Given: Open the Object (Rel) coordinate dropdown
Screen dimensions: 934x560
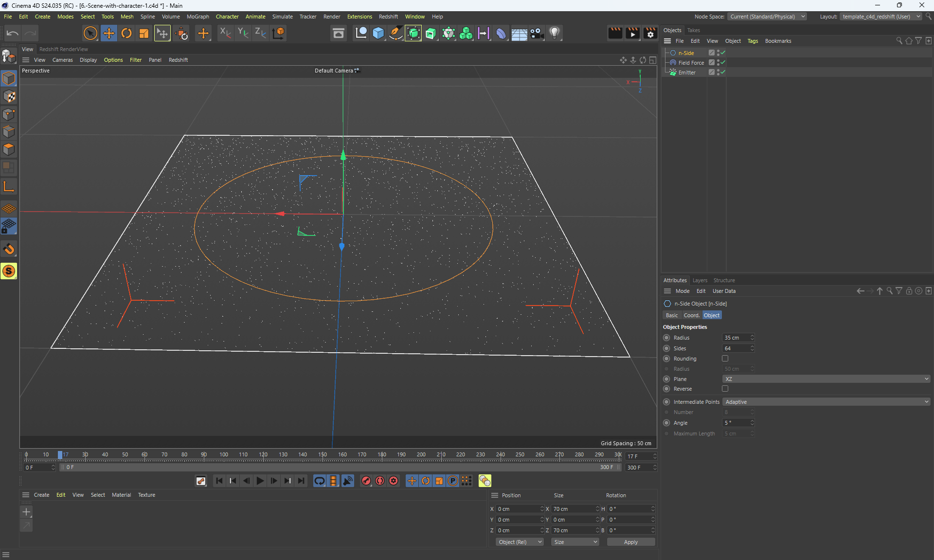Looking at the screenshot, I should coord(520,542).
